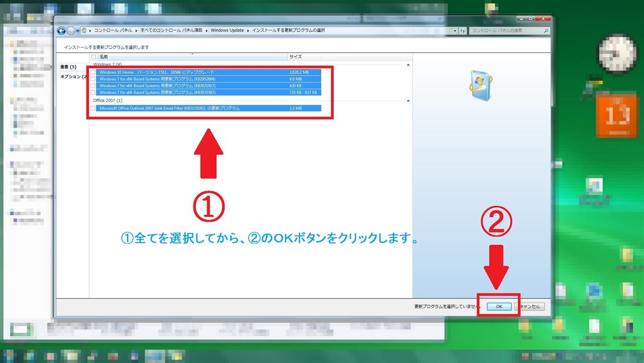
Task: Go back with the navigation arrow
Action: (x=61, y=31)
